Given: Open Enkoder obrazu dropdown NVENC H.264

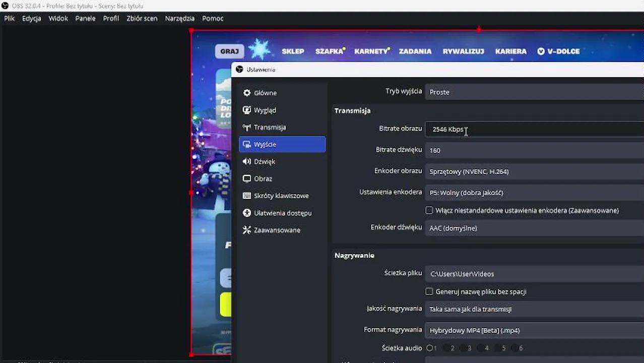Looking at the screenshot, I should coord(535,171).
